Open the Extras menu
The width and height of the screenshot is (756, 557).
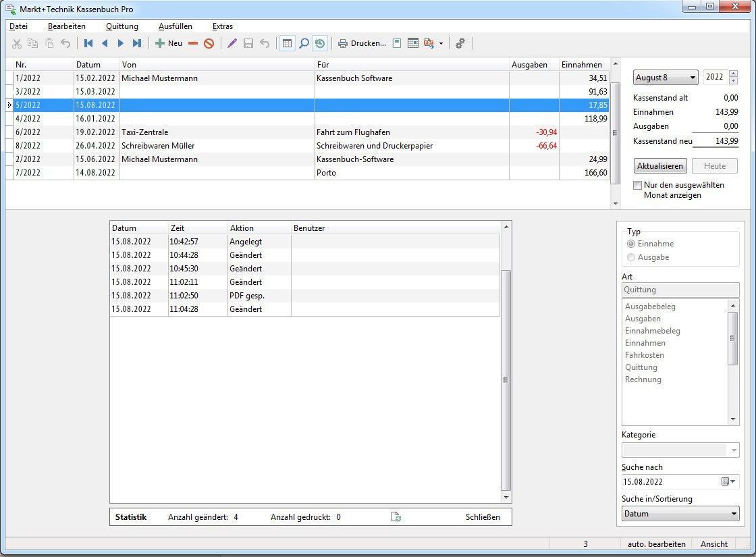pos(222,26)
